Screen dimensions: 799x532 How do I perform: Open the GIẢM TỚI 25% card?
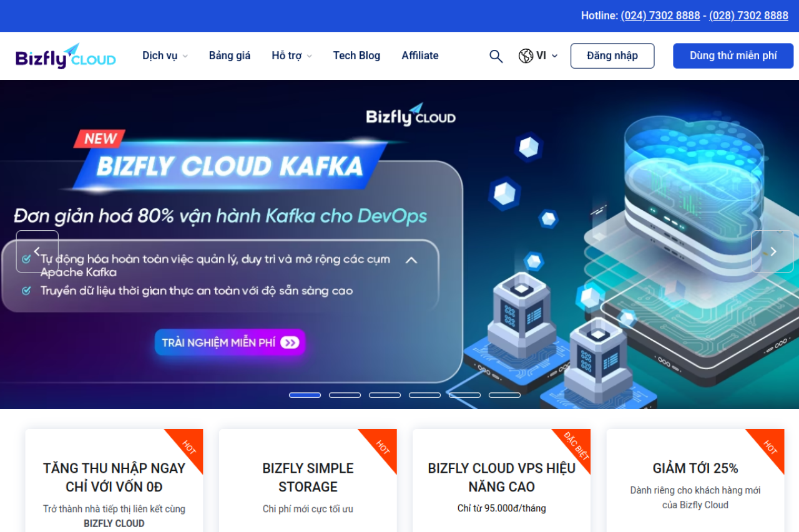click(x=695, y=480)
